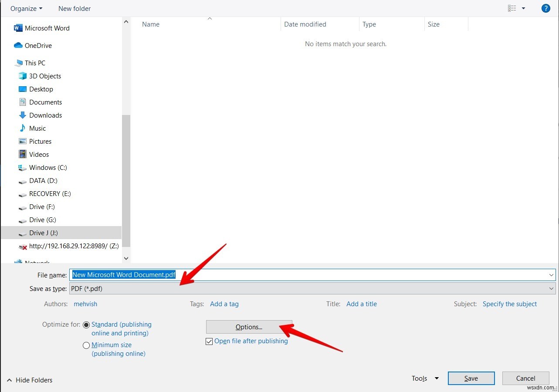
Task: Select the RECOVERY (E:) drive icon
Action: 23,194
